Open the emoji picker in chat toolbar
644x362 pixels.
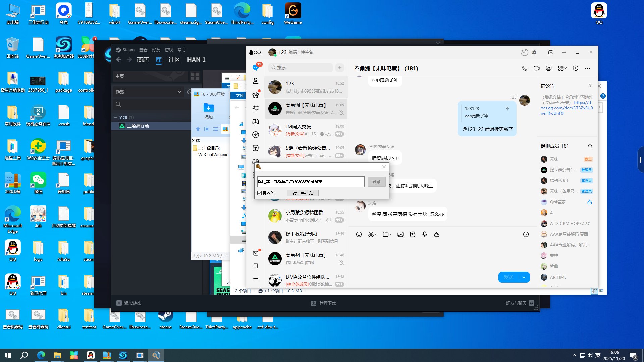[x=359, y=234]
